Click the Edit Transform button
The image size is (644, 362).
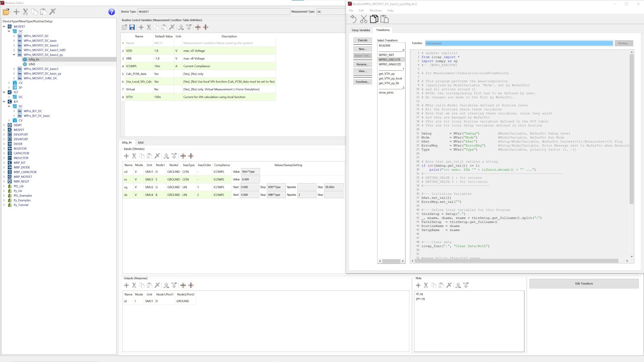tap(584, 284)
